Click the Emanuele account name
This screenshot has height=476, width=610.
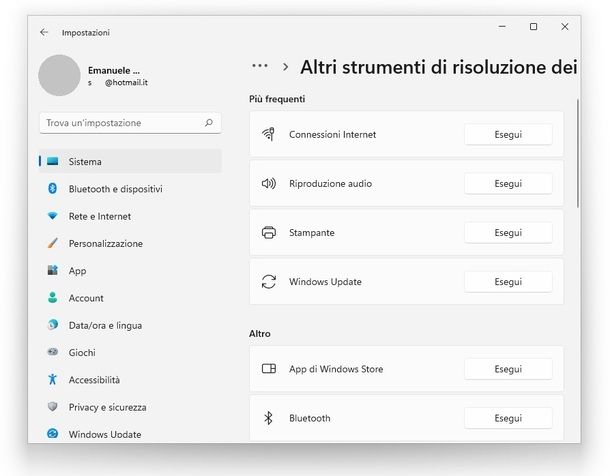(x=114, y=70)
